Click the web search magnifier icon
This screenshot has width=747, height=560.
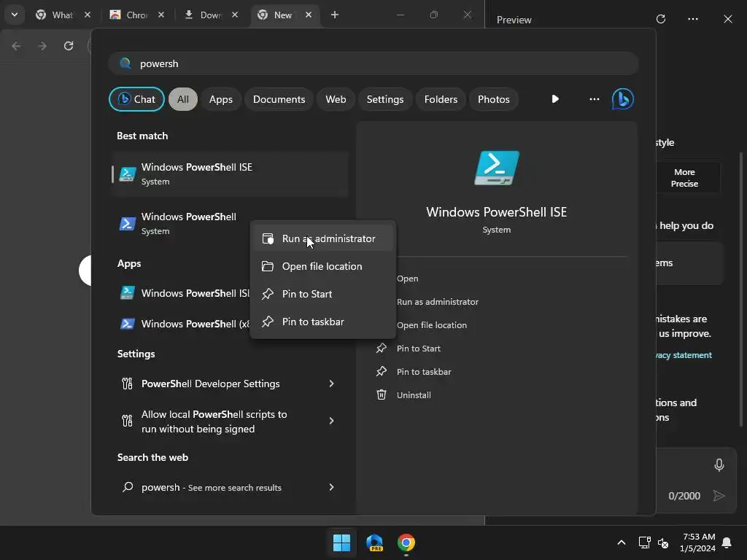click(x=127, y=486)
